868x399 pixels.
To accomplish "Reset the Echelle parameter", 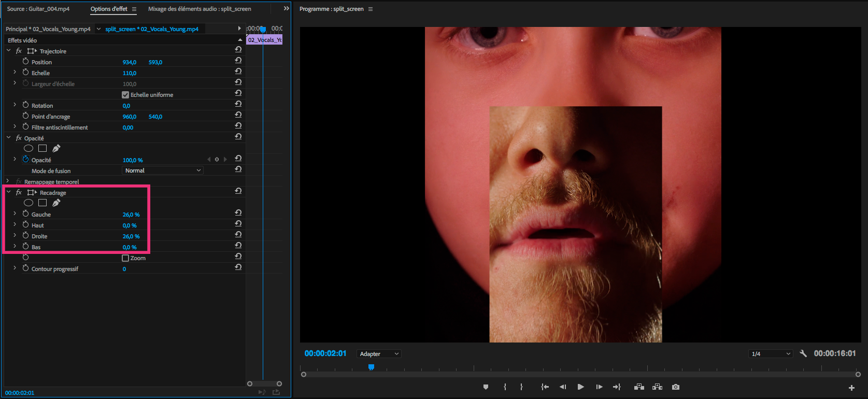I will (238, 71).
